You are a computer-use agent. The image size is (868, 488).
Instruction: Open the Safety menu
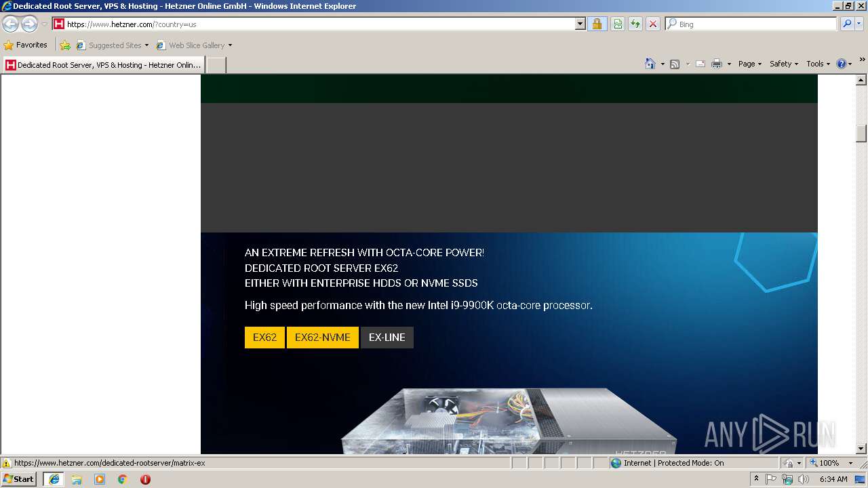783,64
